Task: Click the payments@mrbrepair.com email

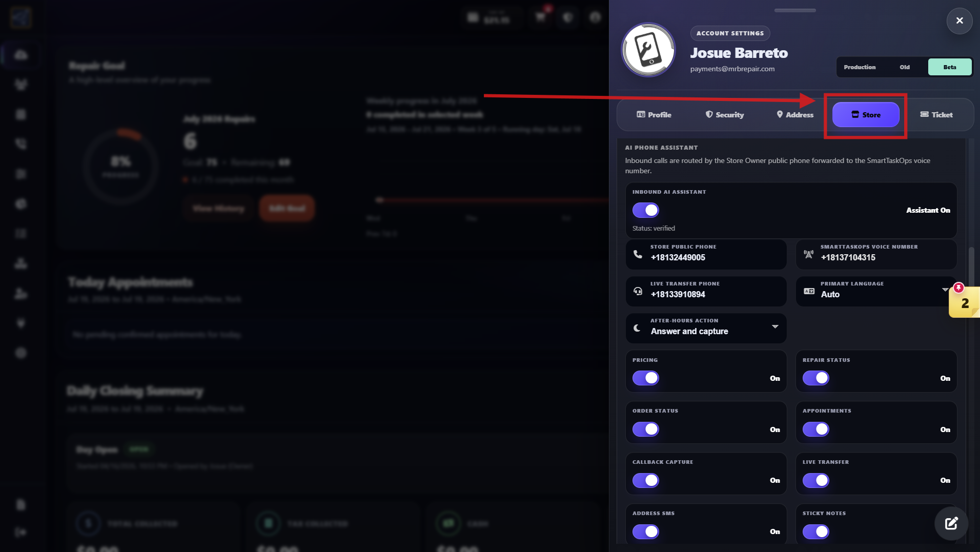Action: 732,69
